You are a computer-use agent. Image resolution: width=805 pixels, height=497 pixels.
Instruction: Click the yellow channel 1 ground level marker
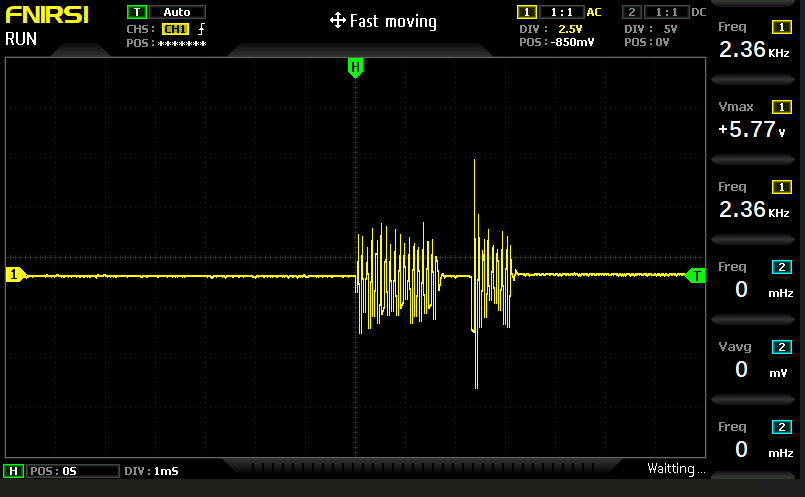coord(14,275)
